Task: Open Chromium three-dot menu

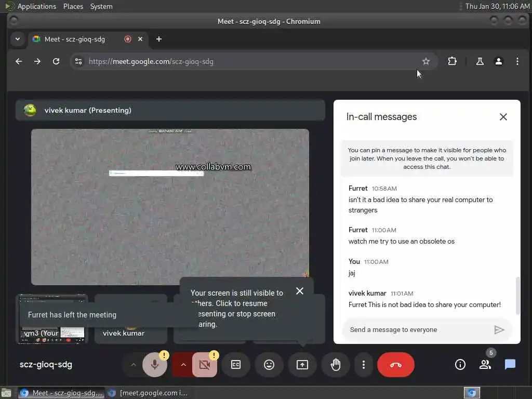Action: click(517, 61)
